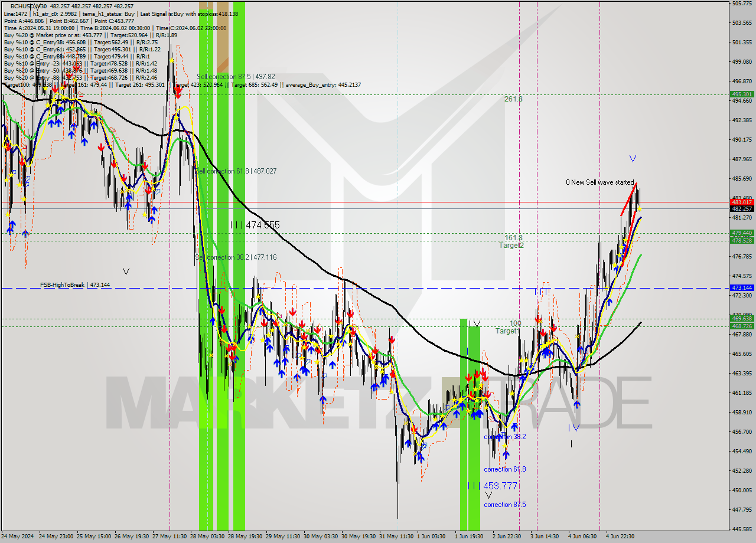Click the '24 May 2024' time axis label
Viewport: 756px width, 543px height.
(18, 537)
